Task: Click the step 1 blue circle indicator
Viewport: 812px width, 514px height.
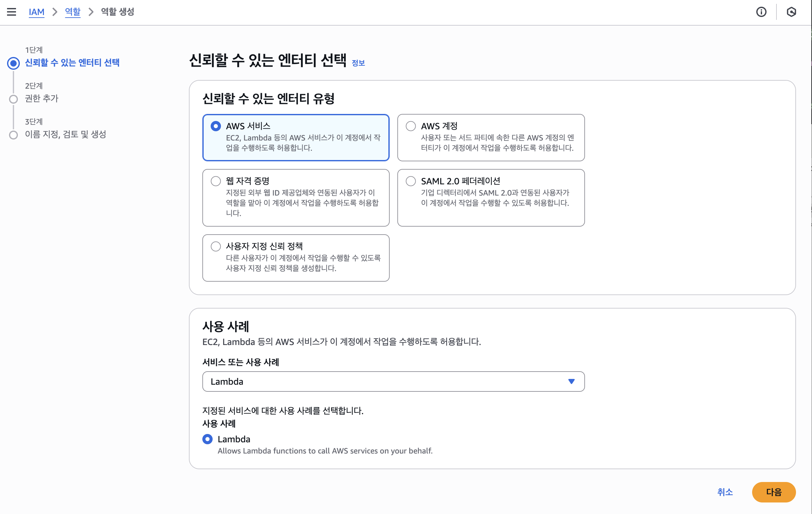Action: [x=13, y=63]
